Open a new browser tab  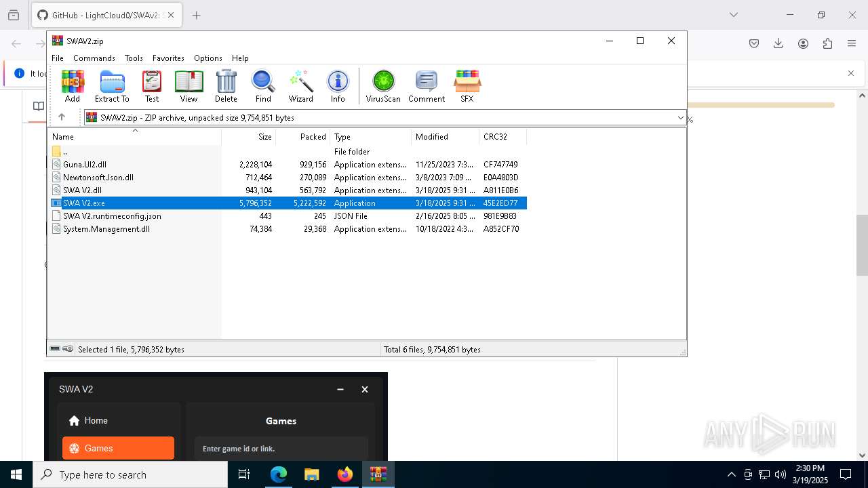pyautogui.click(x=197, y=15)
